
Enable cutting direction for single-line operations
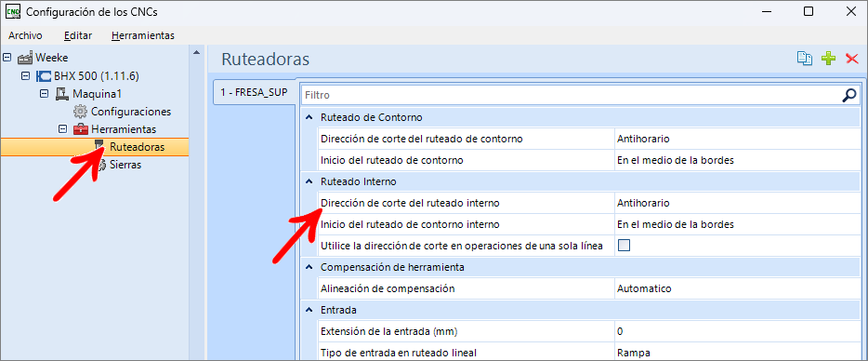(x=625, y=246)
